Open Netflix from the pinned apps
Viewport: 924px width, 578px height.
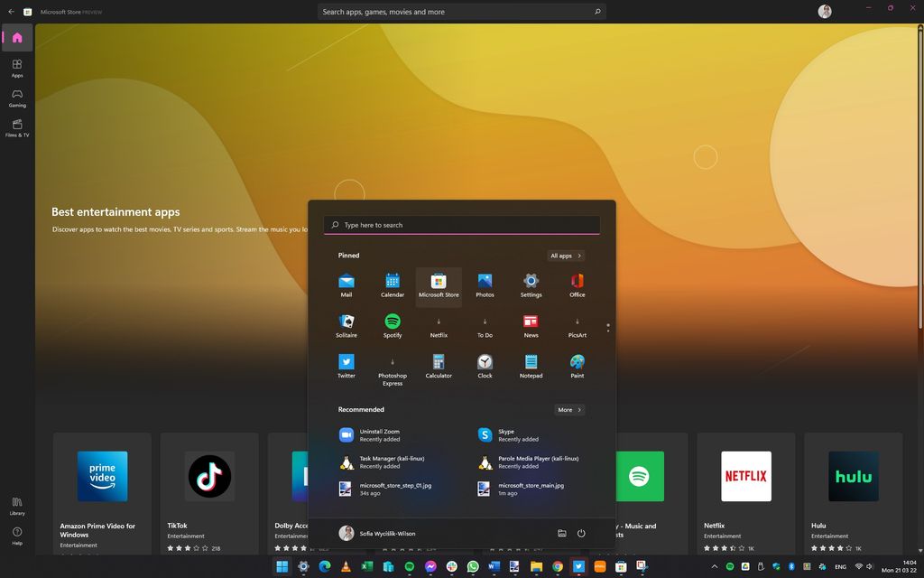(x=439, y=322)
